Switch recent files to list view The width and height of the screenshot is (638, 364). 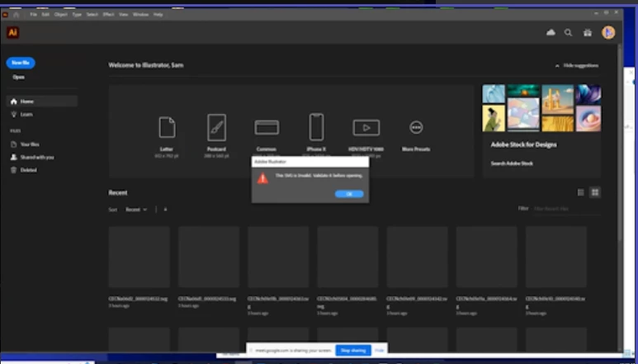[x=580, y=192]
